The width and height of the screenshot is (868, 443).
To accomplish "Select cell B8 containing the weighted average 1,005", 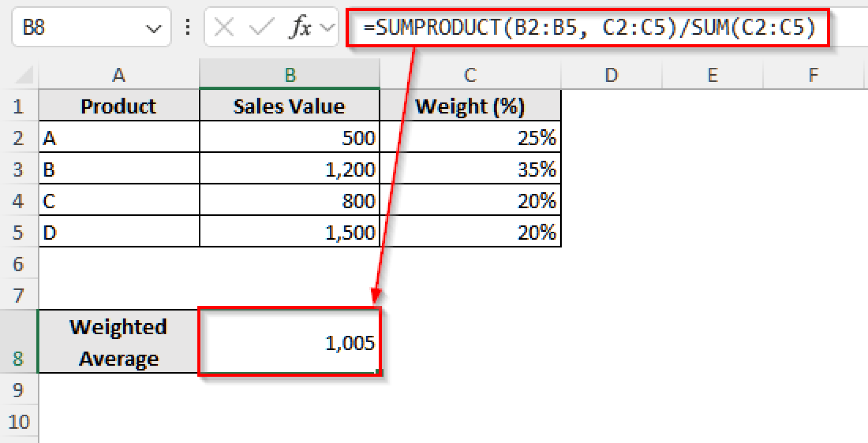I will [x=289, y=342].
